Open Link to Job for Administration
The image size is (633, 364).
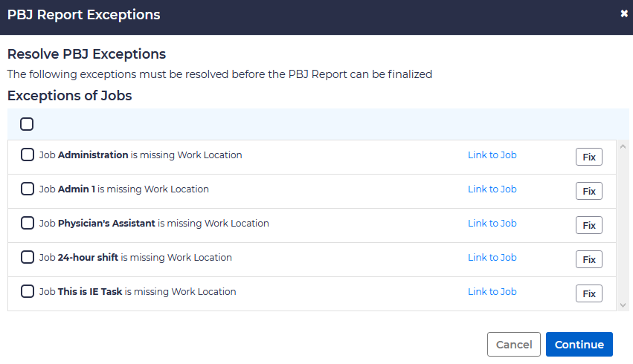[492, 155]
